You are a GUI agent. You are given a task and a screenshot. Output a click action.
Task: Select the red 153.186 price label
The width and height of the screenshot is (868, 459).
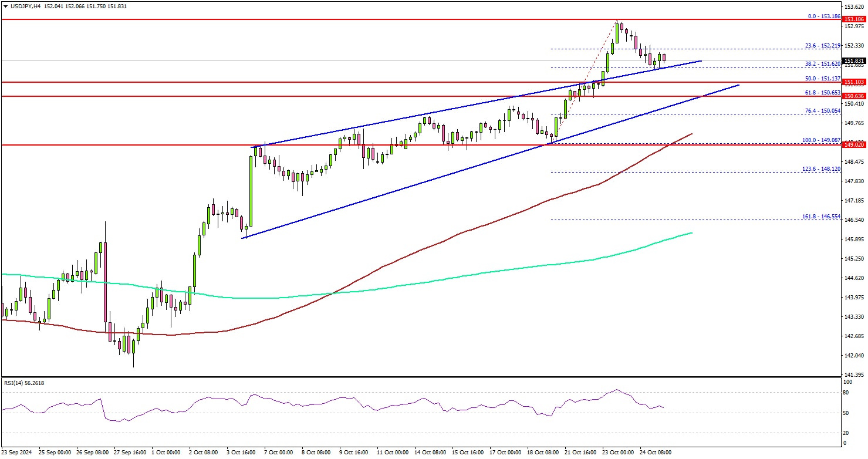(x=855, y=19)
